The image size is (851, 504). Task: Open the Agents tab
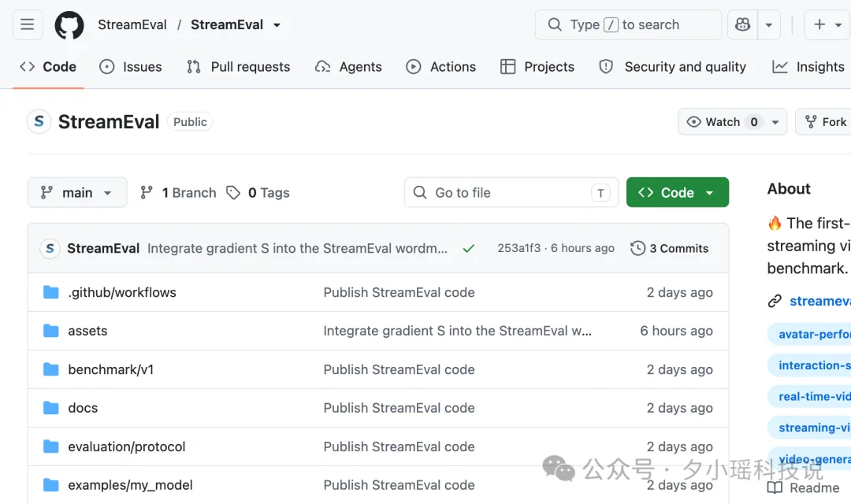(348, 67)
